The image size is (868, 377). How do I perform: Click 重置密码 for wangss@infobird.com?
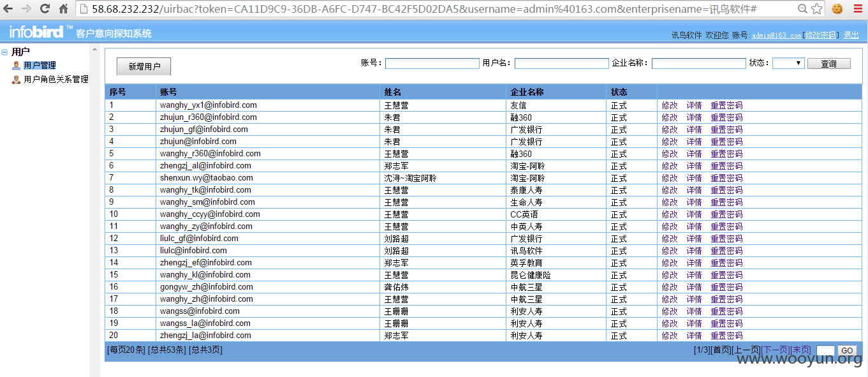pyautogui.click(x=726, y=311)
